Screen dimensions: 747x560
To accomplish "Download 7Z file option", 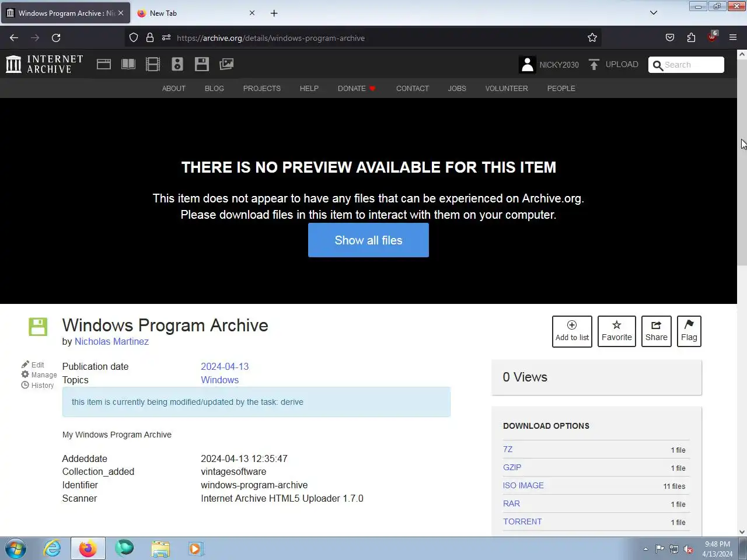I will 508,449.
